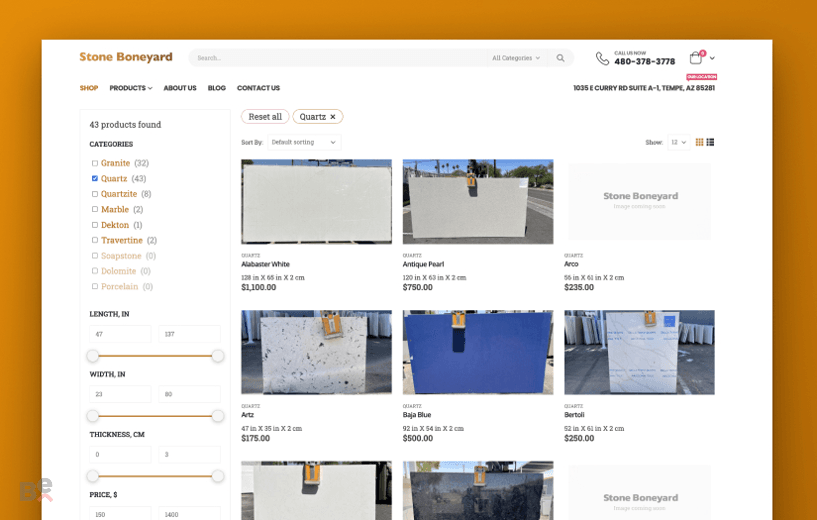
Task: Open the shopping cart icon
Action: 696,57
